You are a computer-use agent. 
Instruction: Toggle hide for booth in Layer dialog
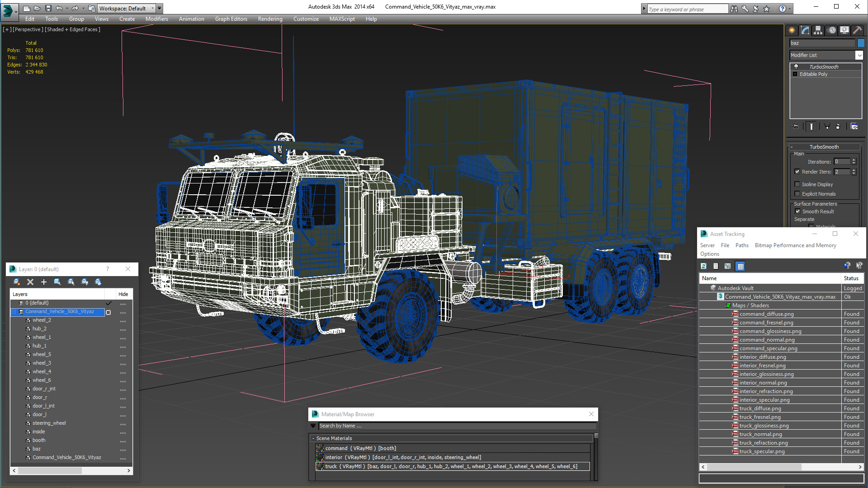123,441
